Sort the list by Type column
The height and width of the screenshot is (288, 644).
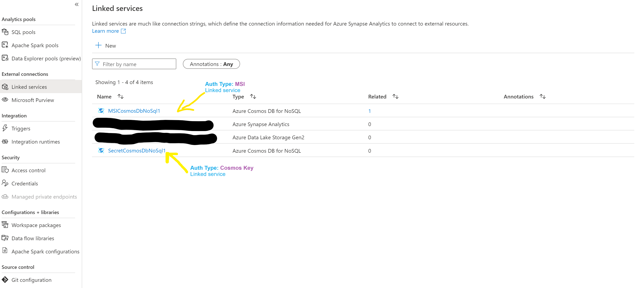[x=253, y=96]
